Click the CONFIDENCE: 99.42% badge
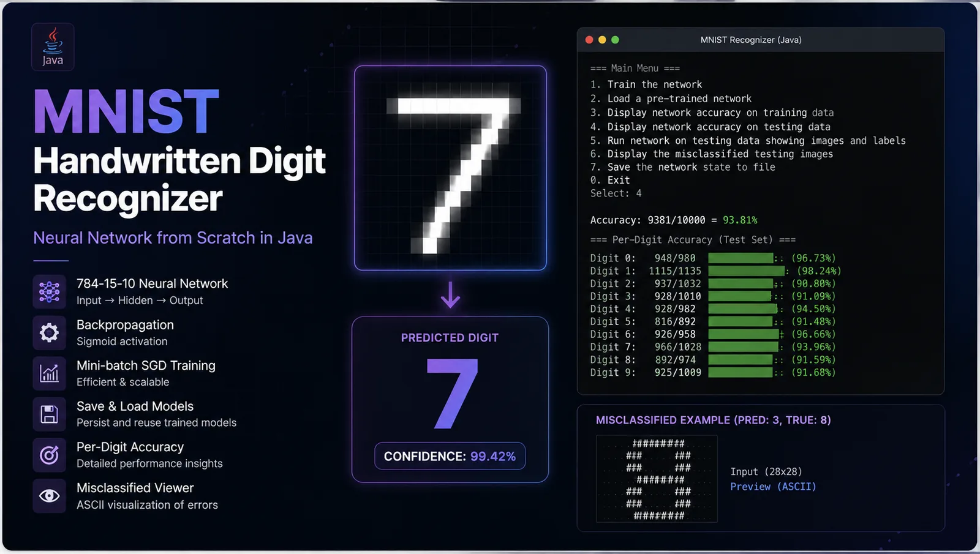This screenshot has width=980, height=554. [x=450, y=456]
